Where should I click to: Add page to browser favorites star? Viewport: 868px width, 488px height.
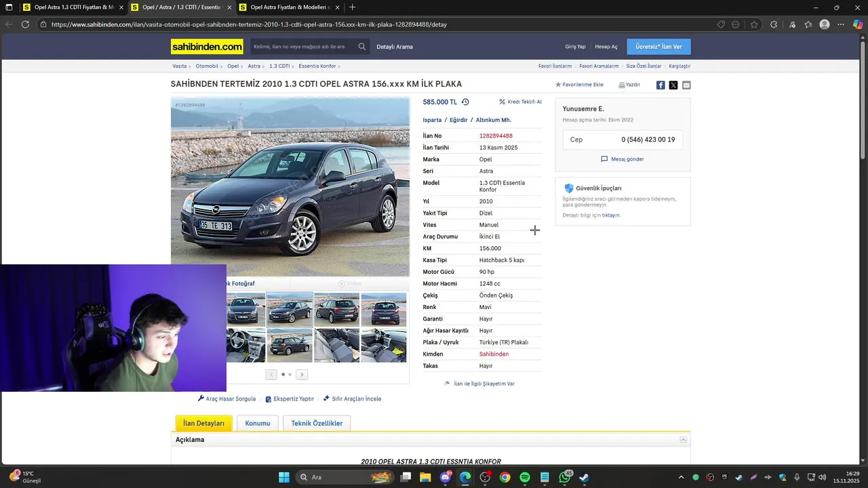(754, 24)
